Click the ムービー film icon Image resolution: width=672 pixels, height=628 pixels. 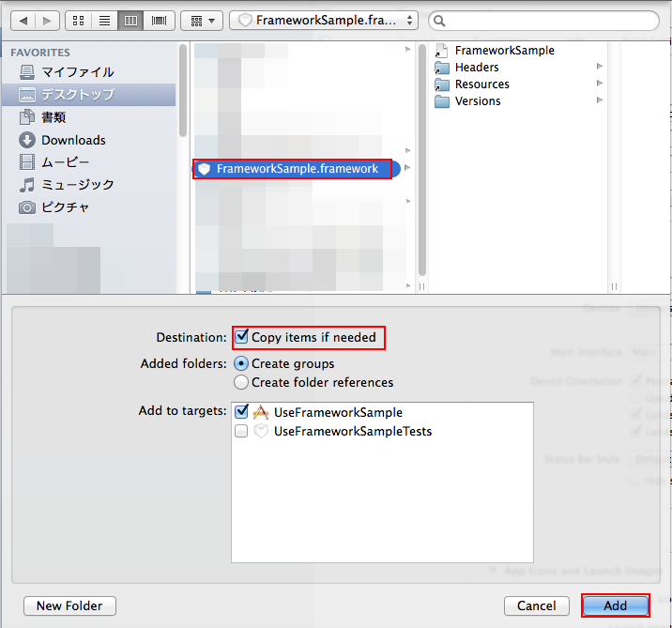coord(27,162)
